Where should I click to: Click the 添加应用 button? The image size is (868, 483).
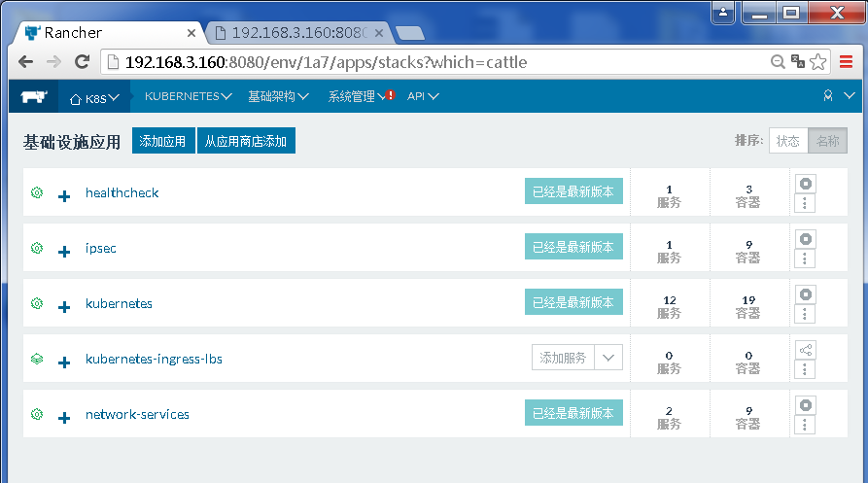click(162, 141)
